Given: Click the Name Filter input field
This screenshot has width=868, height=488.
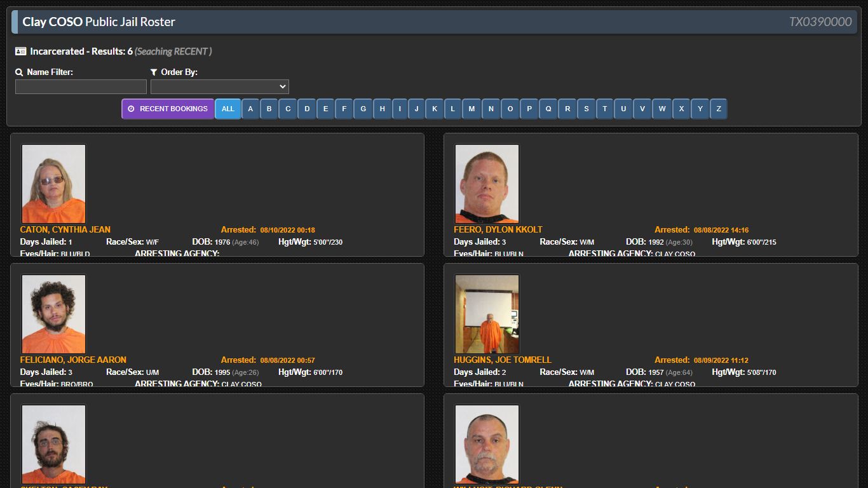Looking at the screenshot, I should tap(81, 86).
